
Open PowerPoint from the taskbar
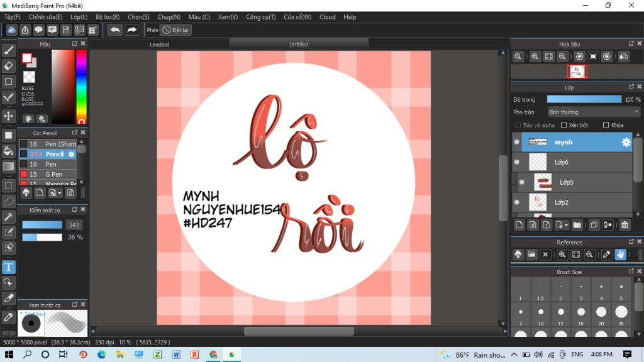click(194, 354)
